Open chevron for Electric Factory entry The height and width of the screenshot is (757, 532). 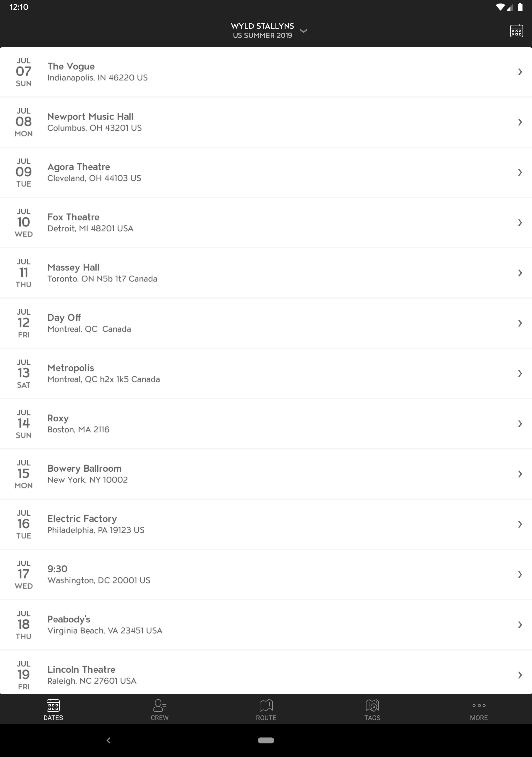click(x=520, y=524)
